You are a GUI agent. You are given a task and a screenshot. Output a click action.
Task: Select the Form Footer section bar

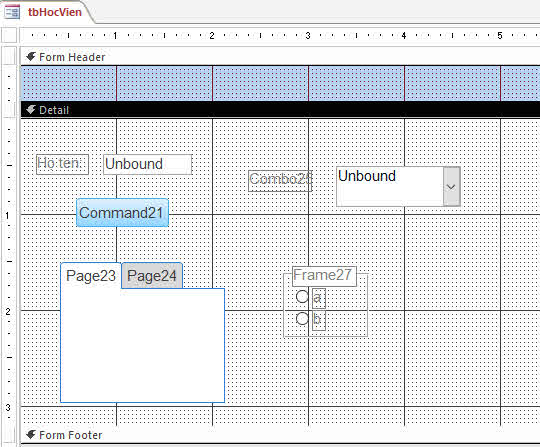coord(280,435)
